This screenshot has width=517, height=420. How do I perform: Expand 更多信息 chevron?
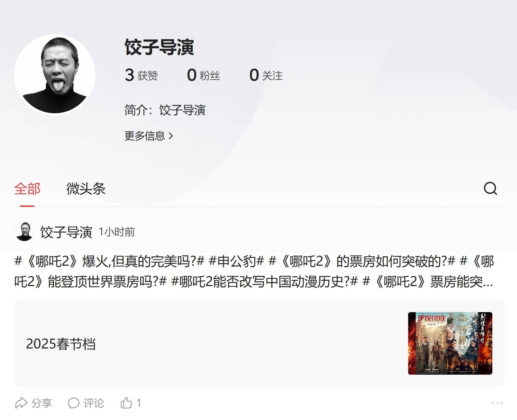point(149,136)
